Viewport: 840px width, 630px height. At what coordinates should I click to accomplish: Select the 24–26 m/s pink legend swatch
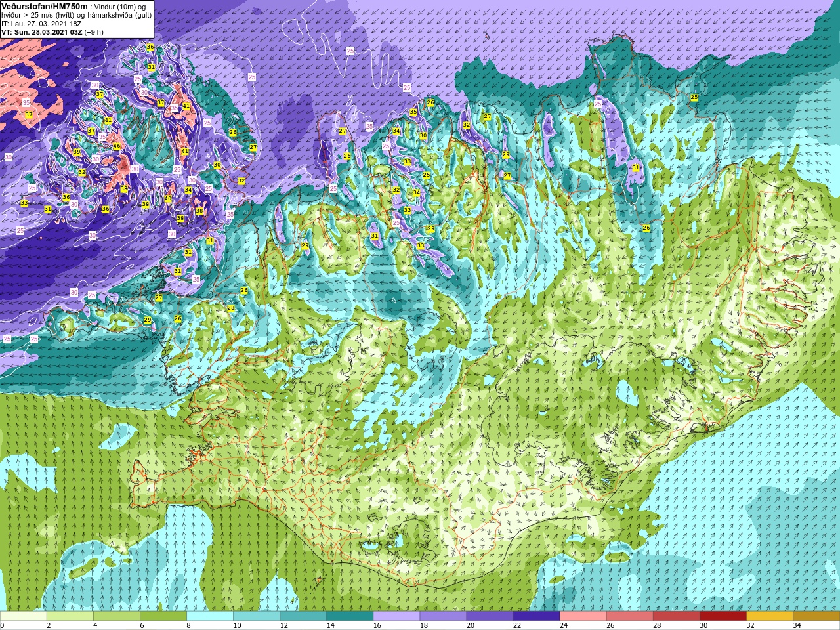583,616
